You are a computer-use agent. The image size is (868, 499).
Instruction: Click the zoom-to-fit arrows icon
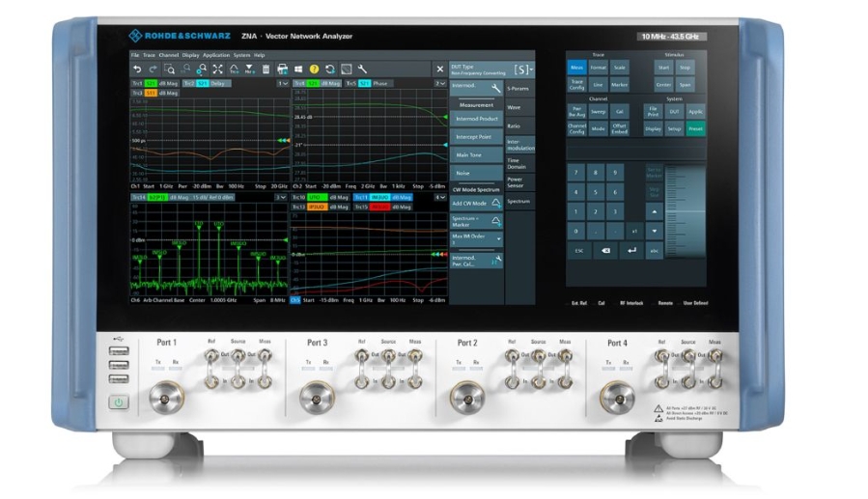(x=217, y=69)
